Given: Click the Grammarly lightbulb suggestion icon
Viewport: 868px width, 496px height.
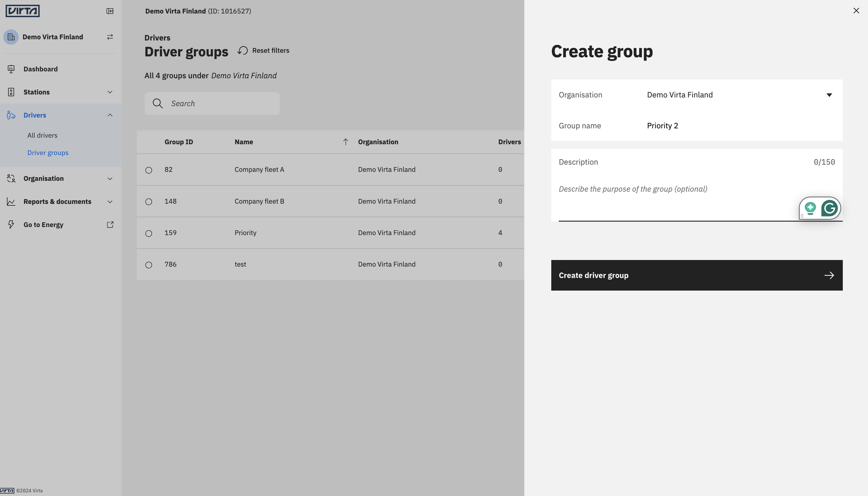Looking at the screenshot, I should (x=810, y=208).
